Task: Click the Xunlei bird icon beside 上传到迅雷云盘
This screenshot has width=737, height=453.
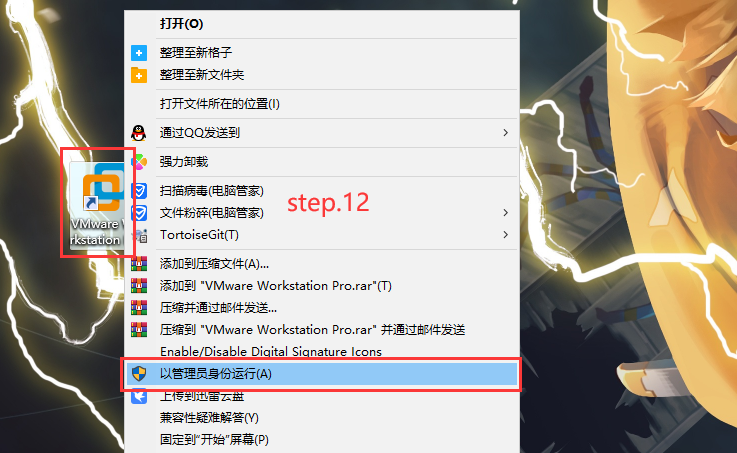Action: click(139, 397)
